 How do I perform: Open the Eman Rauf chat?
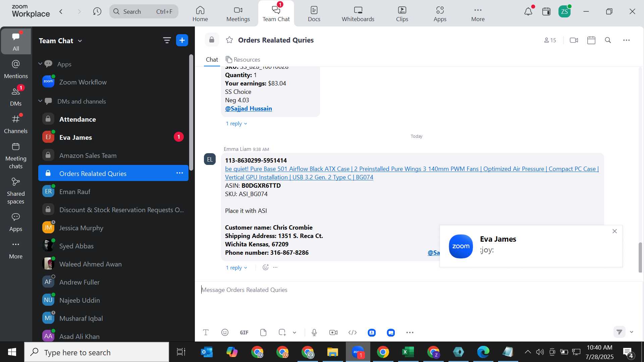(x=113, y=192)
